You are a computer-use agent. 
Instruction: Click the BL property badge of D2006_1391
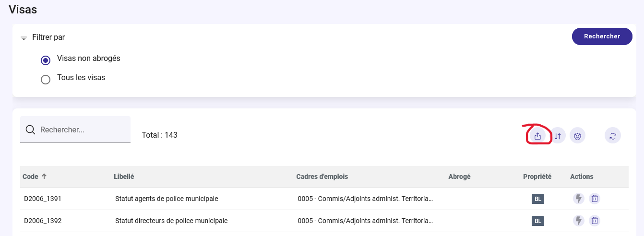[538, 199]
